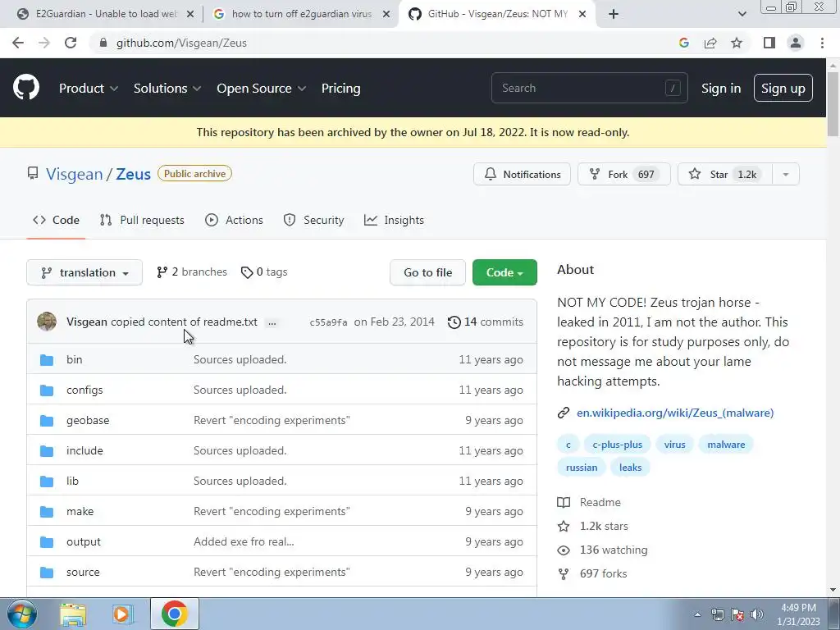Image resolution: width=840 pixels, height=630 pixels.
Task: Click the geobase folder icon
Action: pyautogui.click(x=47, y=421)
